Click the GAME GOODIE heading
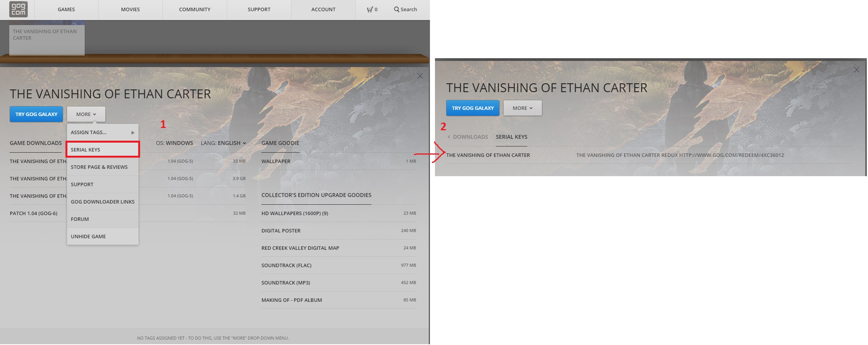868x345 pixels. tap(280, 143)
